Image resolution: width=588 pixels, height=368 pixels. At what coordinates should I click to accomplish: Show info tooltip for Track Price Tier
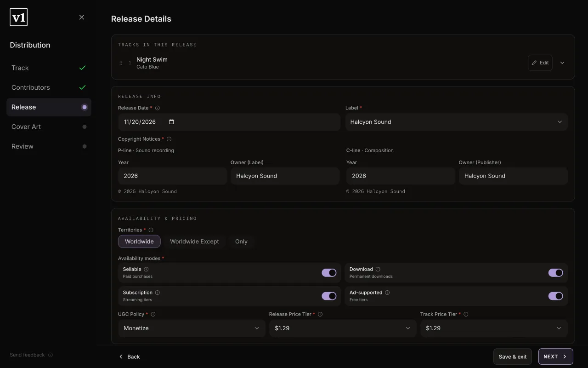[x=466, y=314]
